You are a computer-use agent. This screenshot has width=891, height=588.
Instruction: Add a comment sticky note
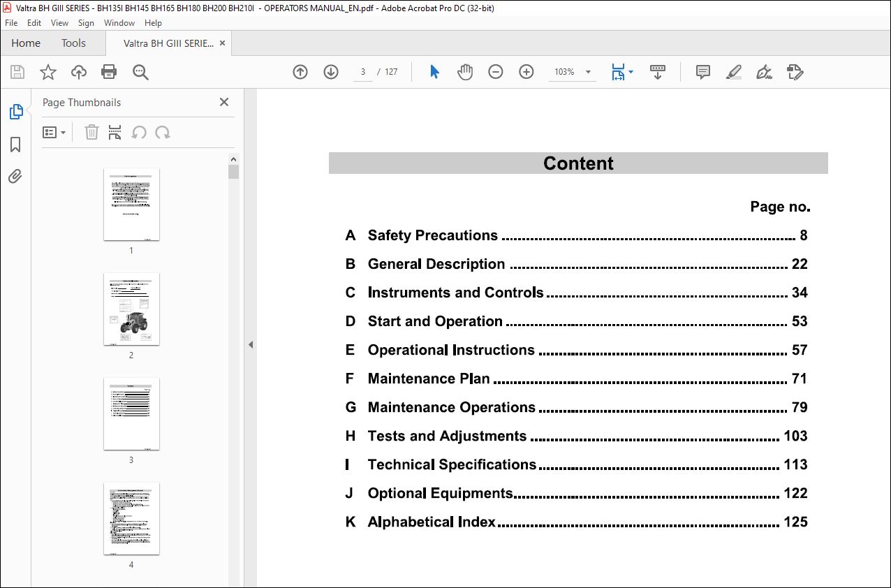(x=703, y=72)
